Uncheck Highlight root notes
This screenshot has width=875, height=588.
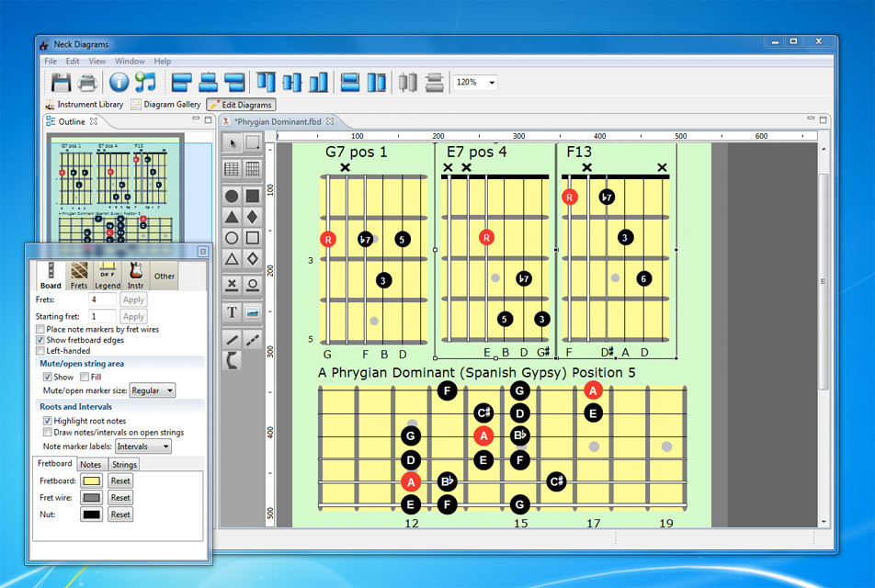48,421
